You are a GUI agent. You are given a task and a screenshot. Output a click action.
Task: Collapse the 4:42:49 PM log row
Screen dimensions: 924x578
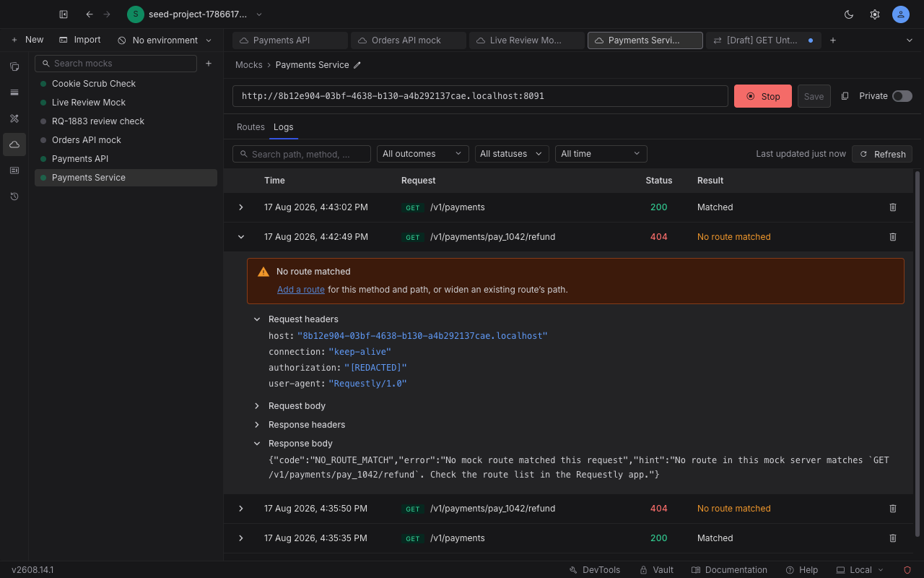[x=241, y=237]
